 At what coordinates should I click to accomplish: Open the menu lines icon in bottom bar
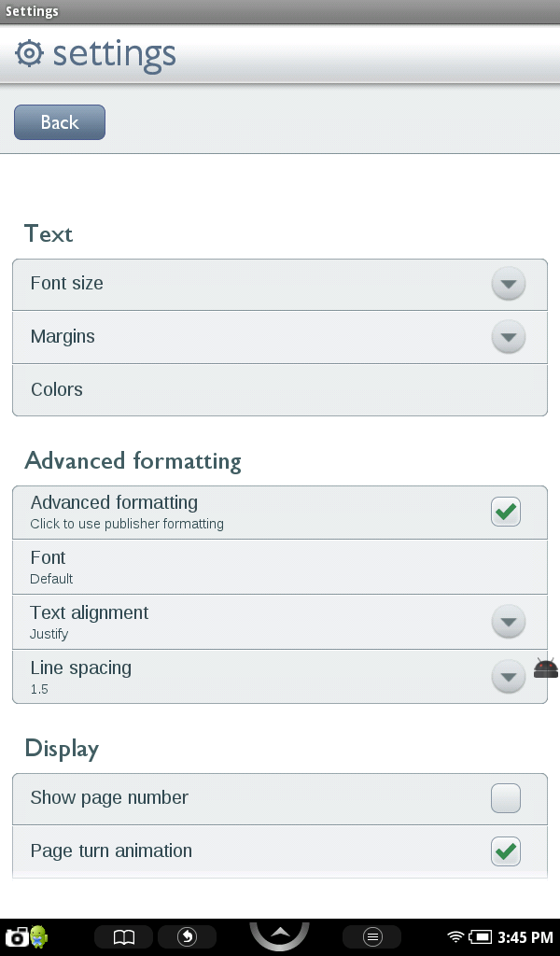(x=371, y=936)
